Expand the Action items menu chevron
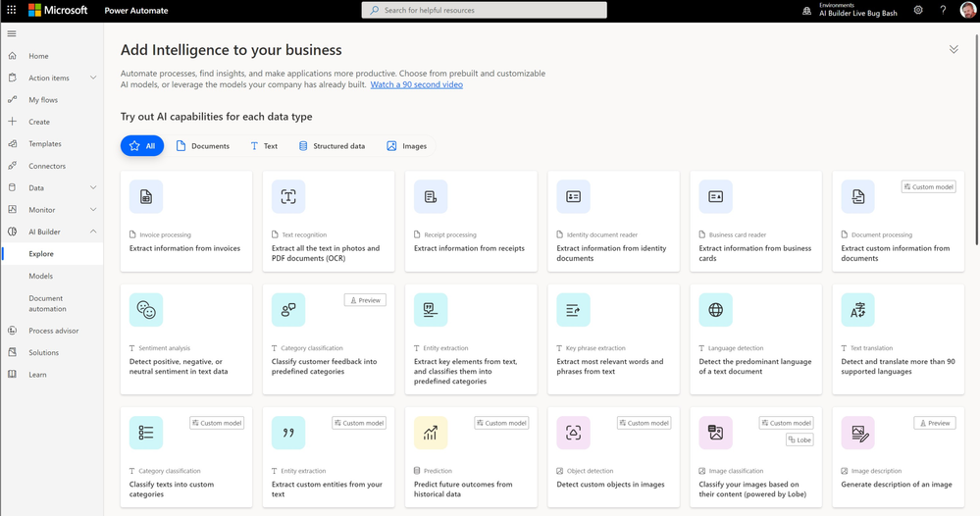 [93, 77]
